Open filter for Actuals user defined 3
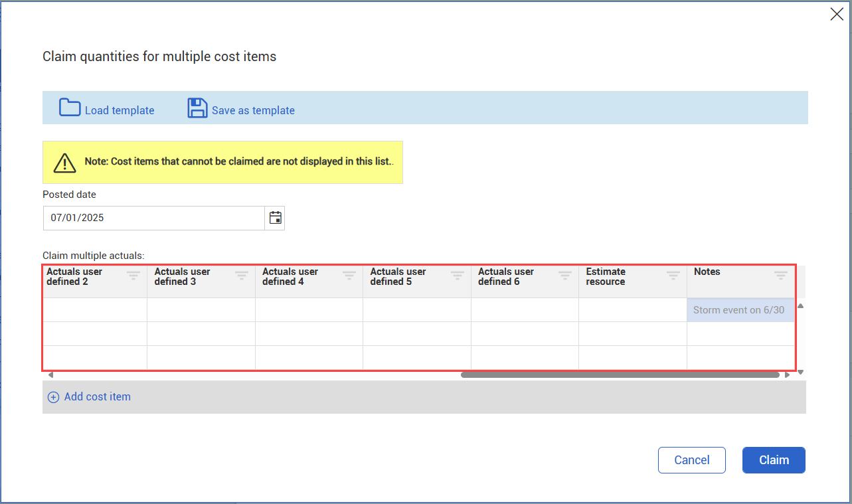852x504 pixels. [x=241, y=275]
